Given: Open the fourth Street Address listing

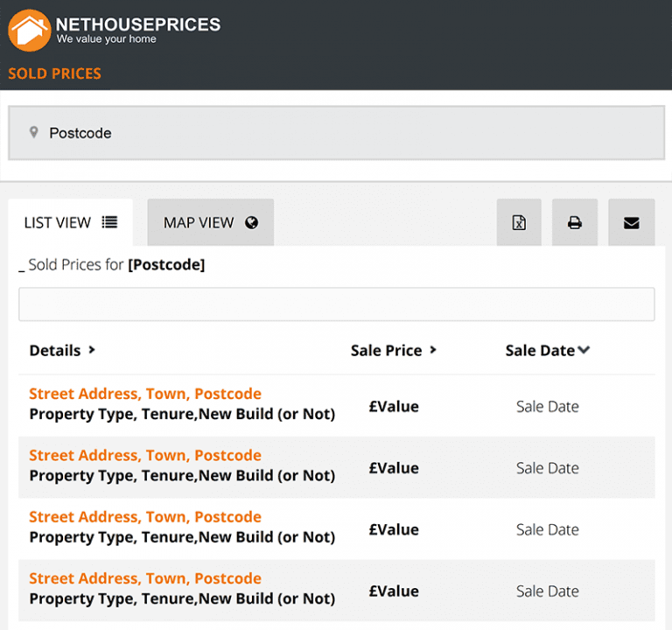Looking at the screenshot, I should [145, 578].
